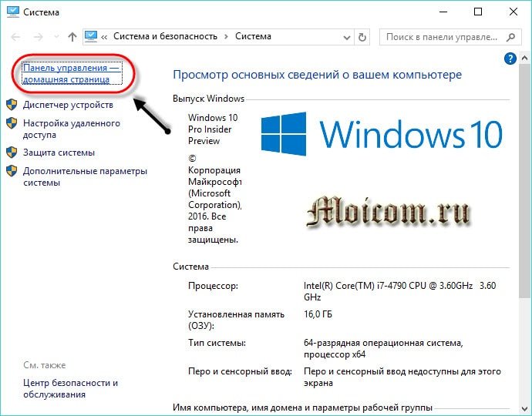532x416 pixels.
Task: Click the search magnifier icon
Action: pyautogui.click(x=510, y=37)
